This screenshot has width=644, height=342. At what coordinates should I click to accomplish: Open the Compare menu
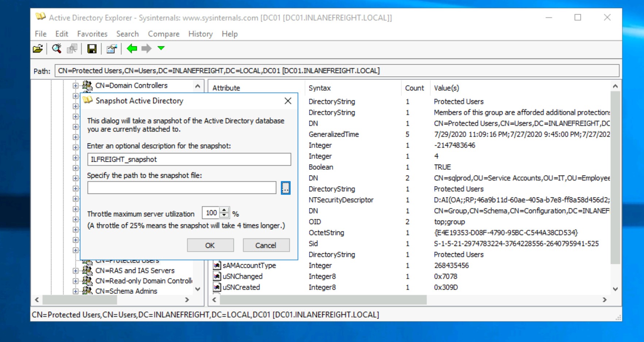[x=163, y=34]
